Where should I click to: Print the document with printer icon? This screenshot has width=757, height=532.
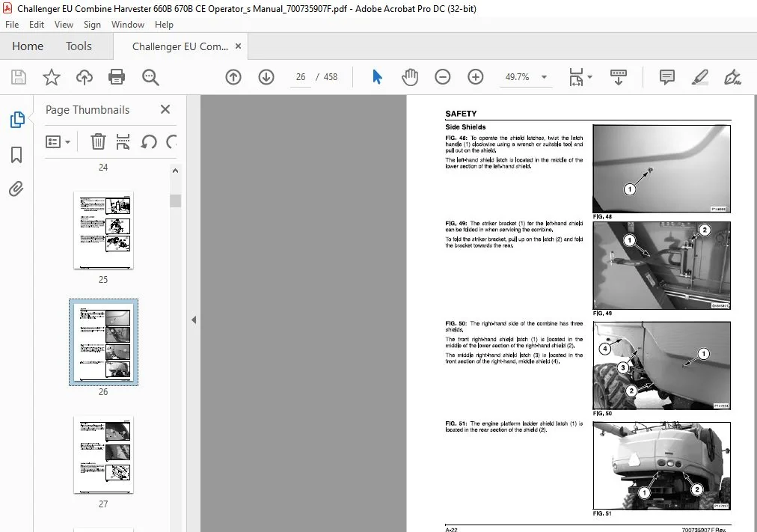coord(117,77)
